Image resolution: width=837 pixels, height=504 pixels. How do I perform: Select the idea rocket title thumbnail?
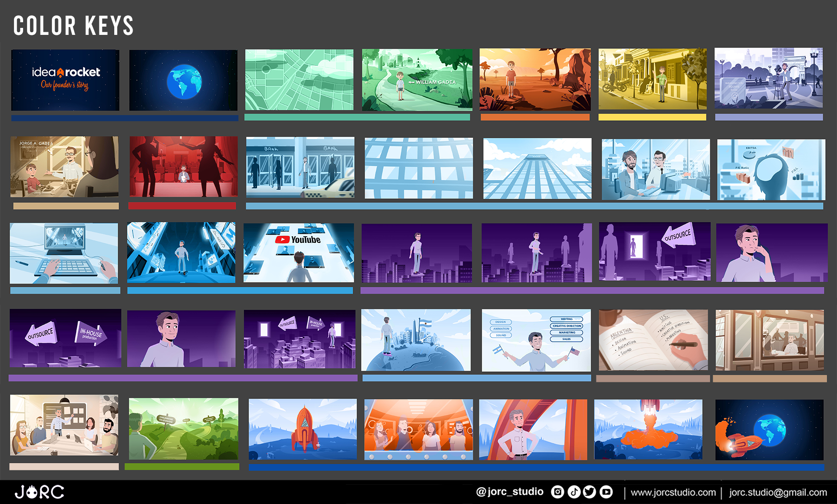point(65,80)
